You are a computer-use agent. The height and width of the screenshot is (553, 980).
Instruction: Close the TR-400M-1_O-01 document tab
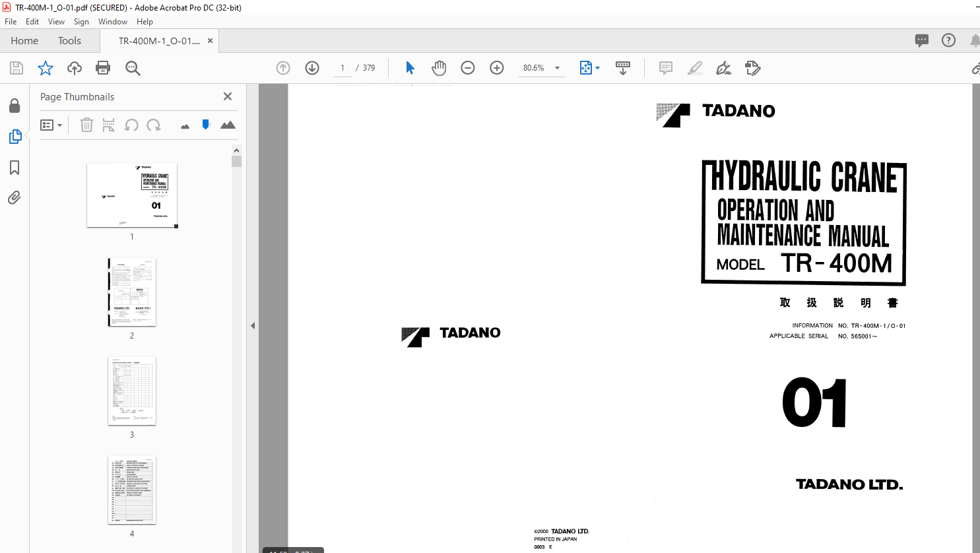(x=210, y=41)
